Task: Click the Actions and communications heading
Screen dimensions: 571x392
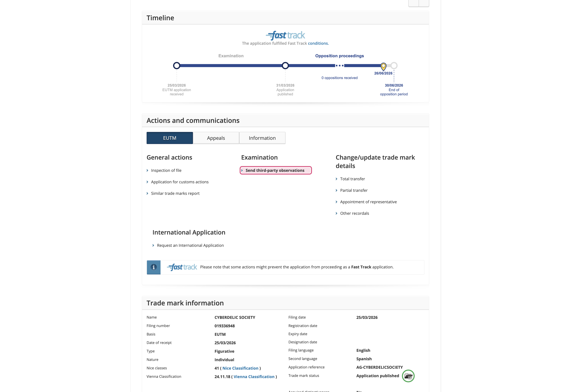Action: 193,121
